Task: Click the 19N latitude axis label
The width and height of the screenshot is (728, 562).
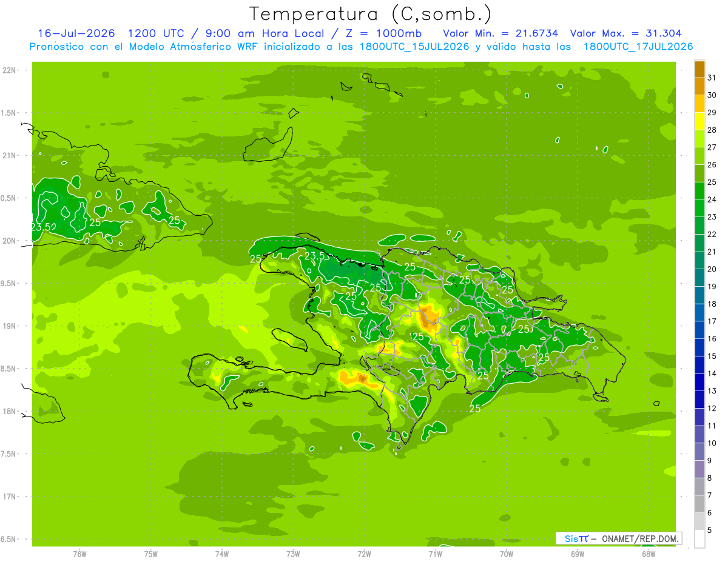Action: [9, 326]
